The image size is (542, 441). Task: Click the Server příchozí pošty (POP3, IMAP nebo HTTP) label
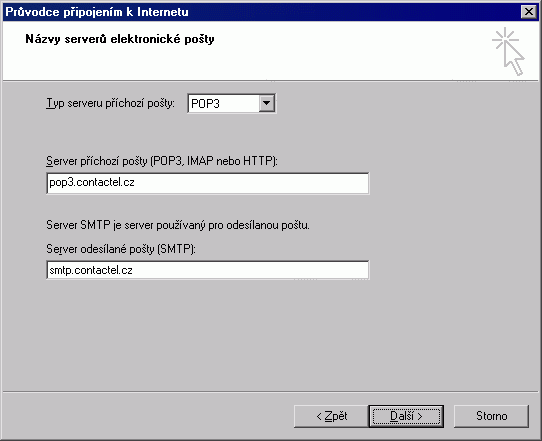[x=162, y=161]
